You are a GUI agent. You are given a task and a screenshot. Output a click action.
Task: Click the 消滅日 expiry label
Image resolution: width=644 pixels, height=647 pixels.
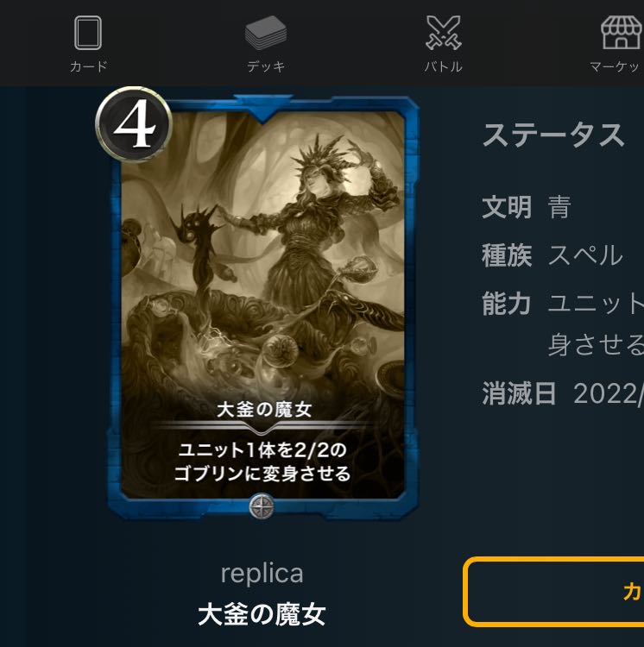(x=519, y=393)
